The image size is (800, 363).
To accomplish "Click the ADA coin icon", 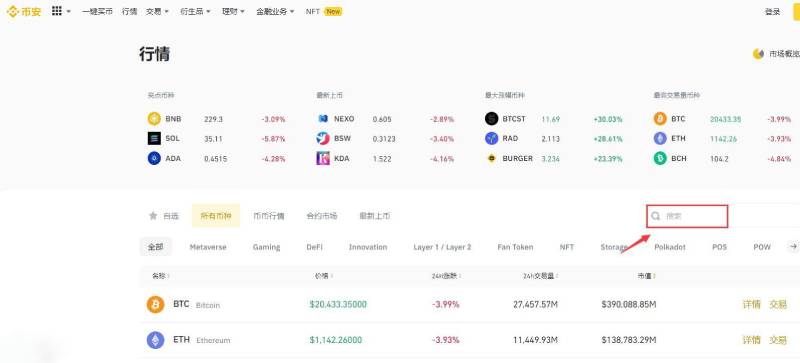I will click(154, 158).
